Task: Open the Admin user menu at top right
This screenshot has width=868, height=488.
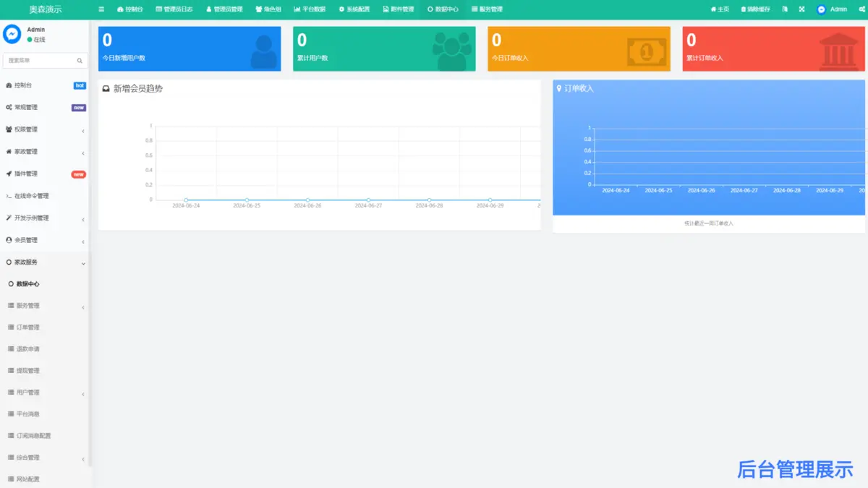Action: (x=832, y=9)
